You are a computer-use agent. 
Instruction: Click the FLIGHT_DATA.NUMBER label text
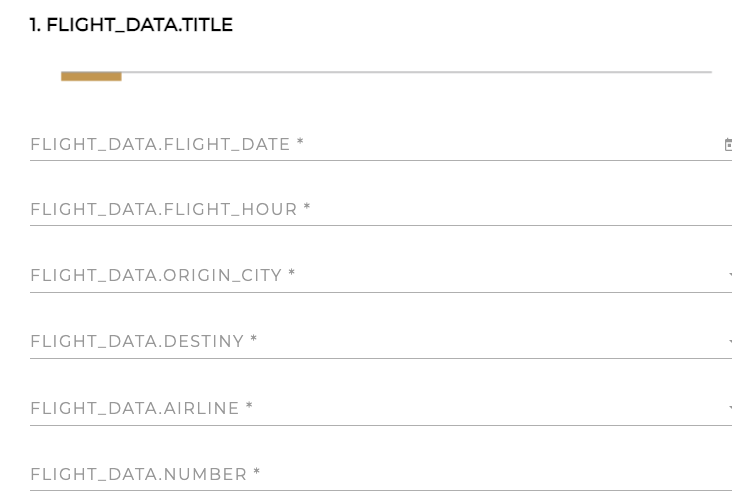click(x=139, y=475)
